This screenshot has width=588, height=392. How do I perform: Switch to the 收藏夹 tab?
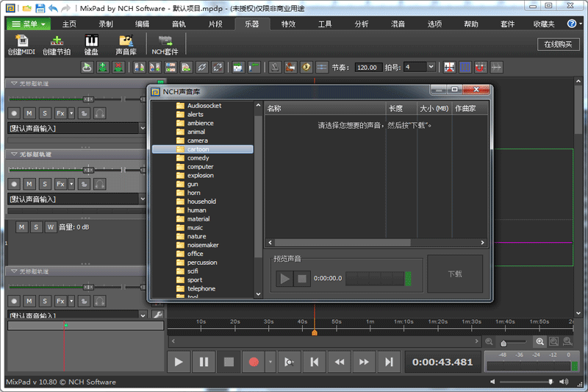(544, 24)
